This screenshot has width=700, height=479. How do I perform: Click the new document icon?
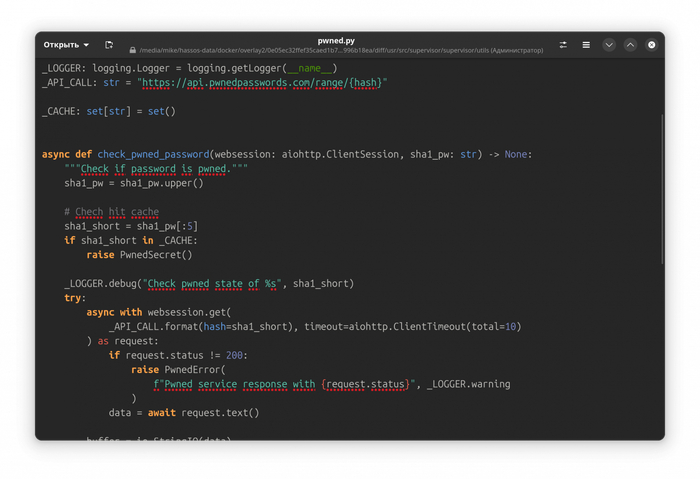click(x=109, y=45)
